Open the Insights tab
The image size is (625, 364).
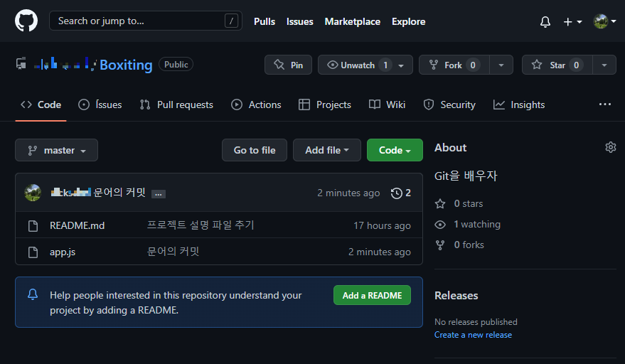pyautogui.click(x=519, y=105)
